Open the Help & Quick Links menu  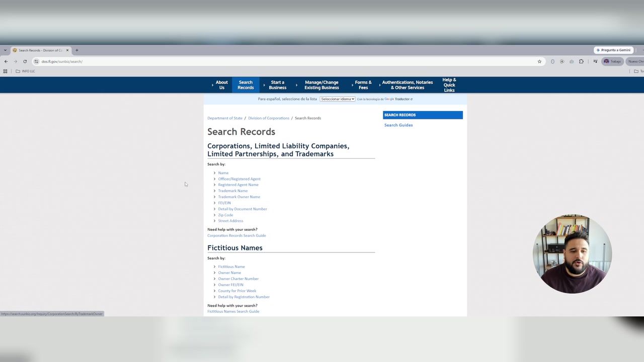click(449, 85)
